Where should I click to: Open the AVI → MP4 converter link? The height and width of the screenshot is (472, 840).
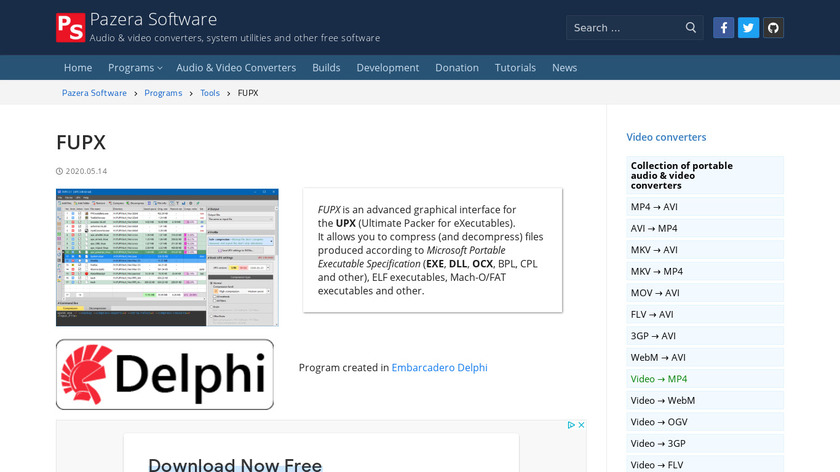[x=704, y=228]
